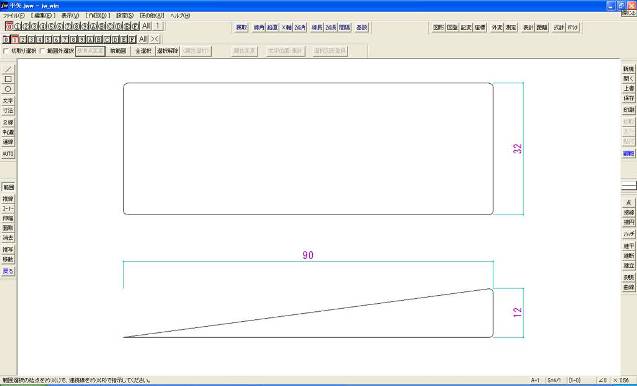The image size is (637, 386).
Task: Click the 間隔 spacing toolbar button
Action: [x=344, y=27]
